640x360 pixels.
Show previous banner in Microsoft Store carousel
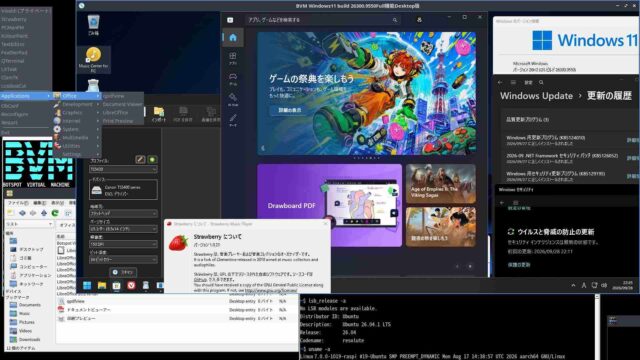coord(263,148)
